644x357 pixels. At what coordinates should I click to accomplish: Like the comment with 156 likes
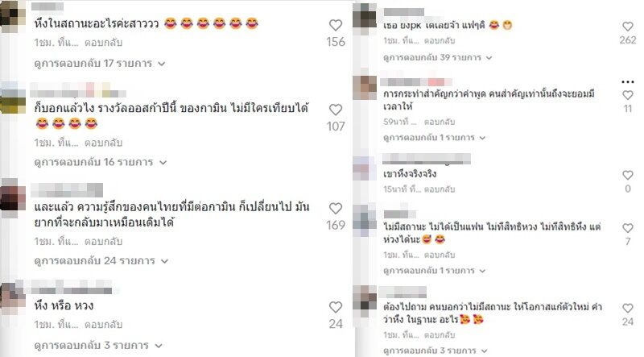coord(336,26)
